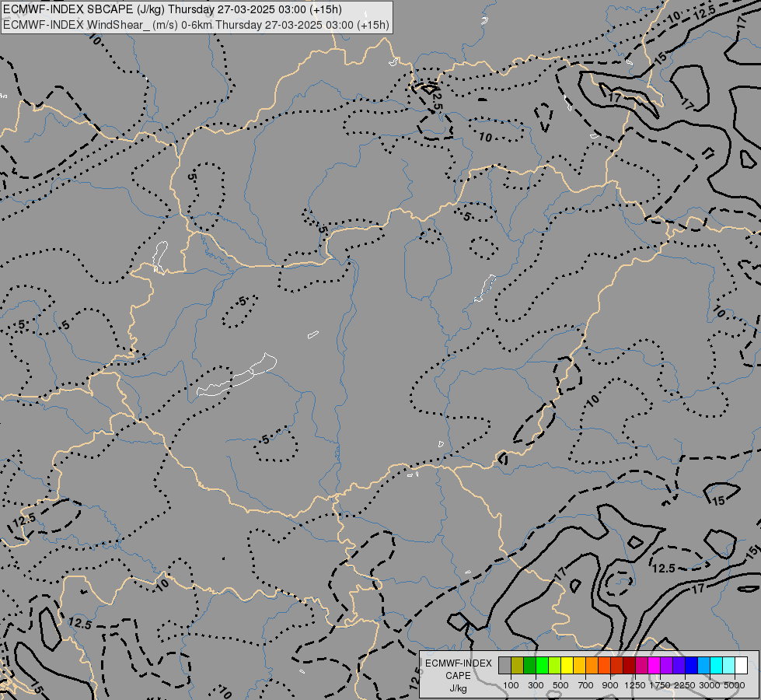Select the maroon dark red legend swatch

pos(629,665)
